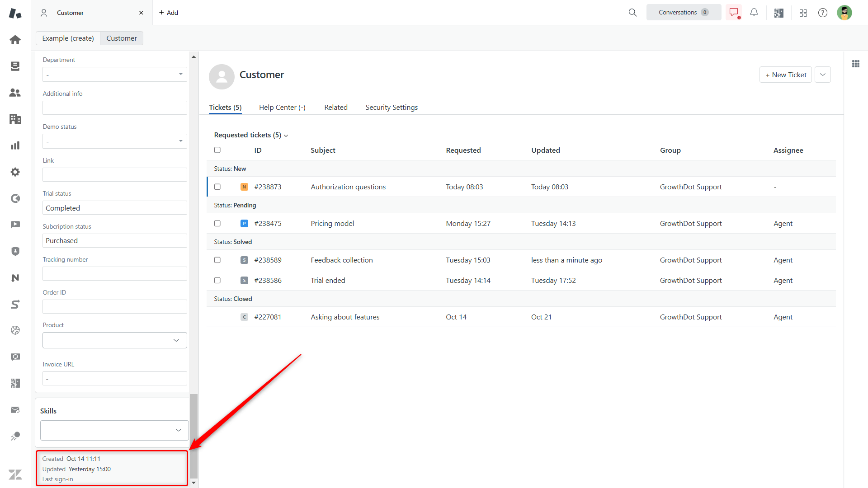Click the notifications bell icon

click(x=754, y=12)
